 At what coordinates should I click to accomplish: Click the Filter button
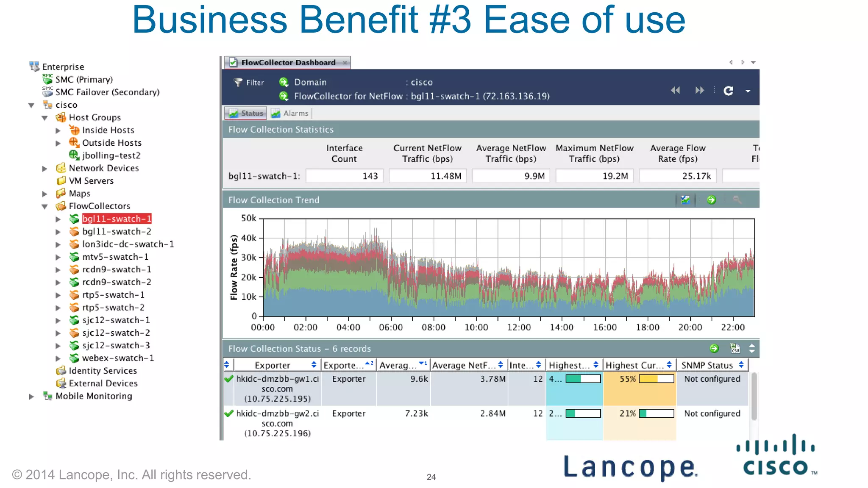[x=249, y=83]
